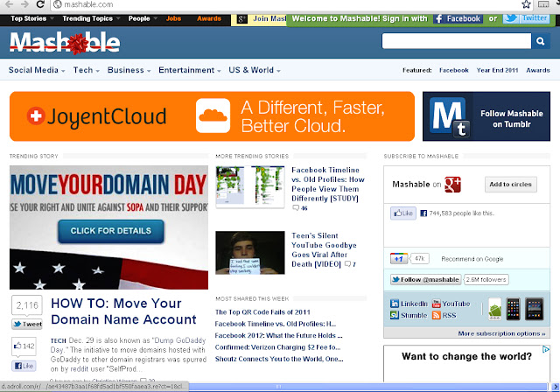Open the Jobs menu item
Screen dimensions: 560x392
point(173,18)
